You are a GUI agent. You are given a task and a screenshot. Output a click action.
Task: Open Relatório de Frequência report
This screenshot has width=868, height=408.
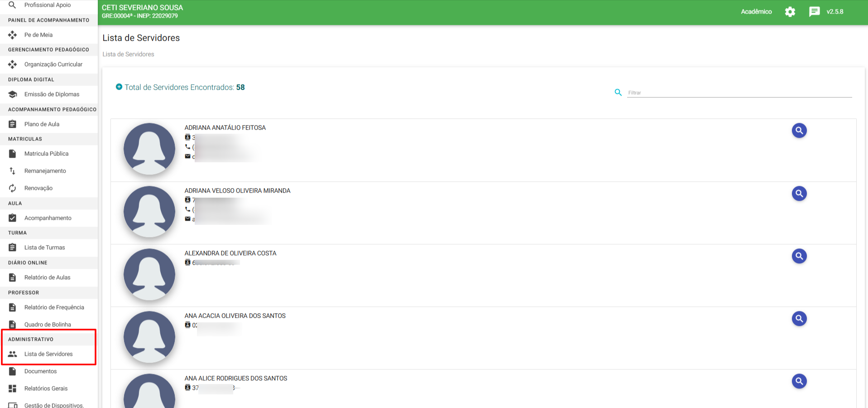click(54, 307)
